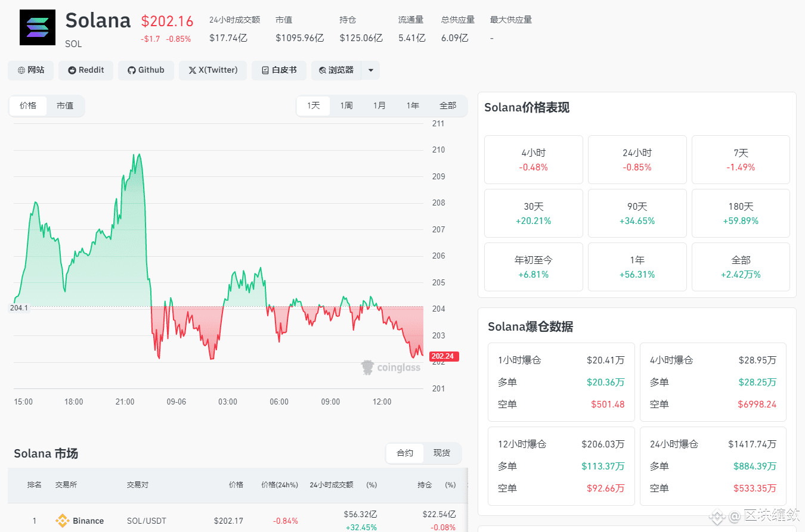Click the Solana logo icon

[38, 27]
